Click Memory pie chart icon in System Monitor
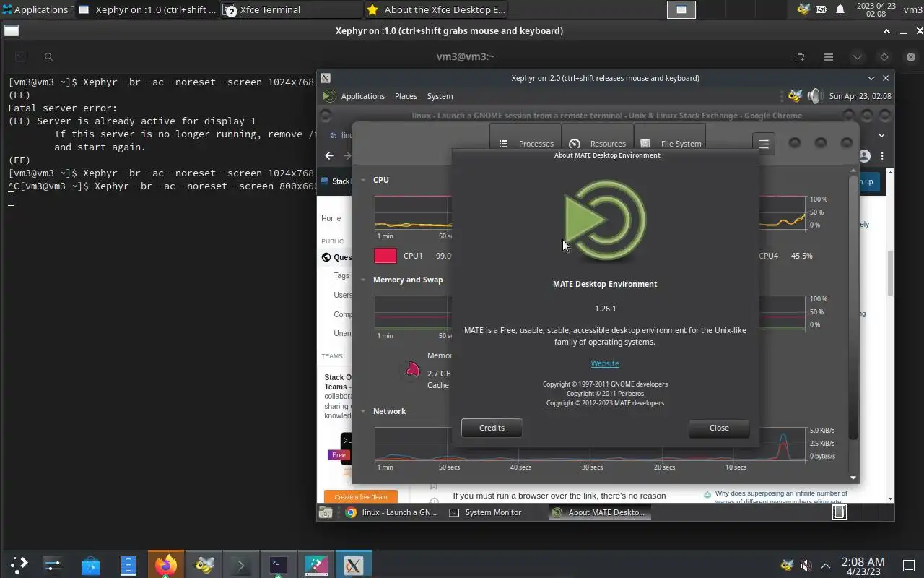 click(x=412, y=371)
